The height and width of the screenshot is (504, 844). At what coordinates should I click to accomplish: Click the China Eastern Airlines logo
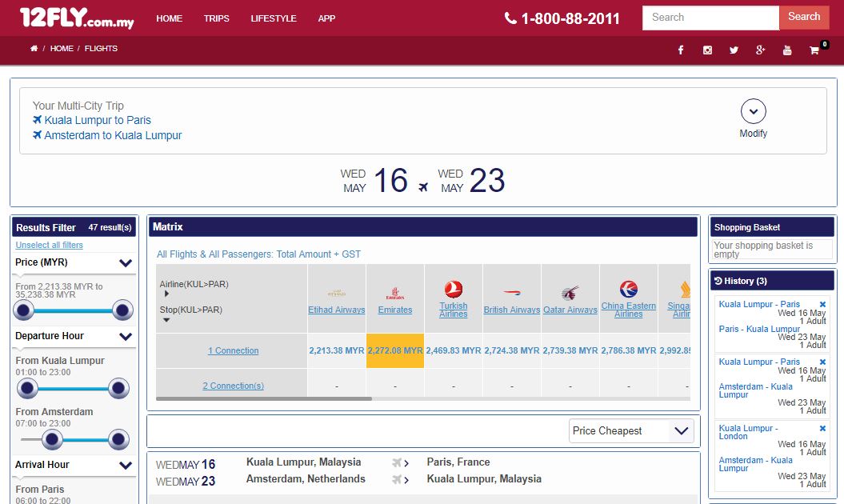tap(628, 289)
